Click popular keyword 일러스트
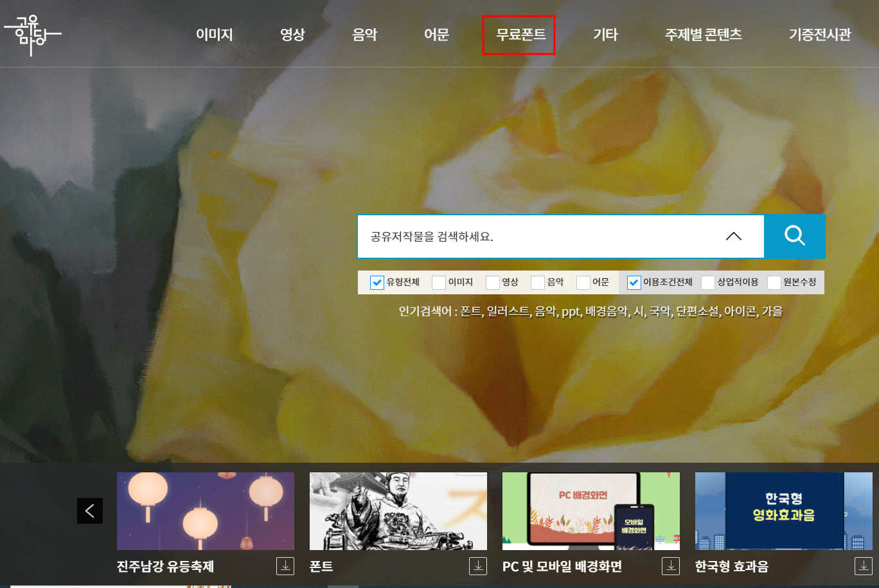879x588 pixels. coord(508,312)
